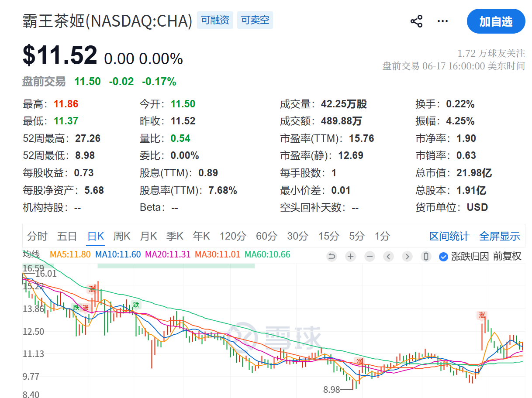Zoom out the chart with minus icon
This screenshot has height=398, width=532.
(x=370, y=257)
